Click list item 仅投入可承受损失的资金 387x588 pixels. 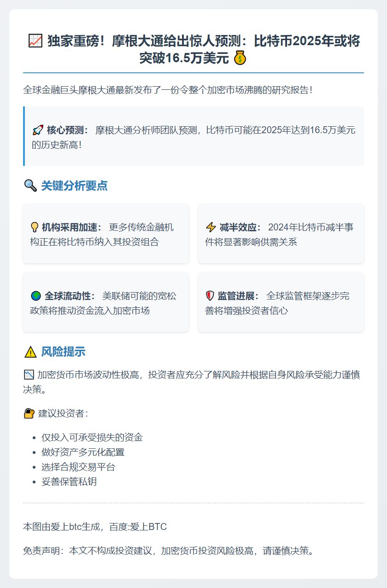92,437
